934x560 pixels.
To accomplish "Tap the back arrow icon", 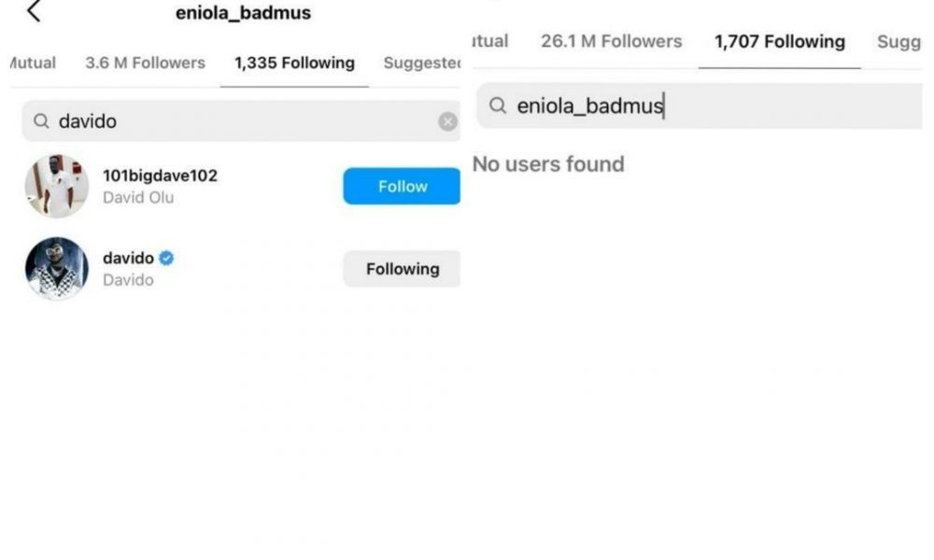I will tap(34, 12).
